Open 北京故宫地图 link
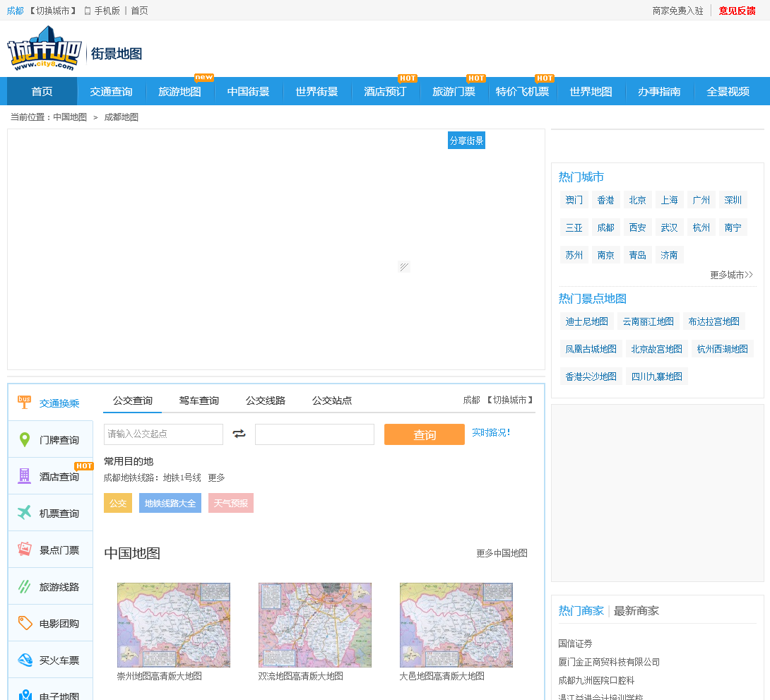The height and width of the screenshot is (700, 770). [x=656, y=349]
